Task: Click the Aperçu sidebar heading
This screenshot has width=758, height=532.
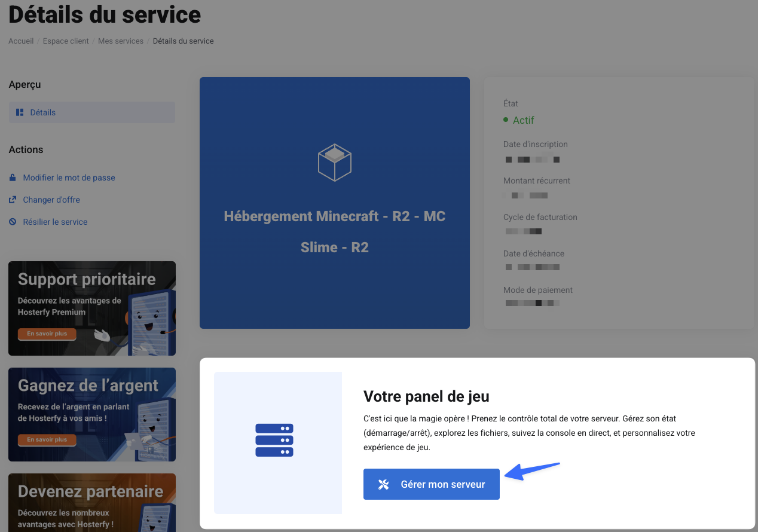Action: 25,85
